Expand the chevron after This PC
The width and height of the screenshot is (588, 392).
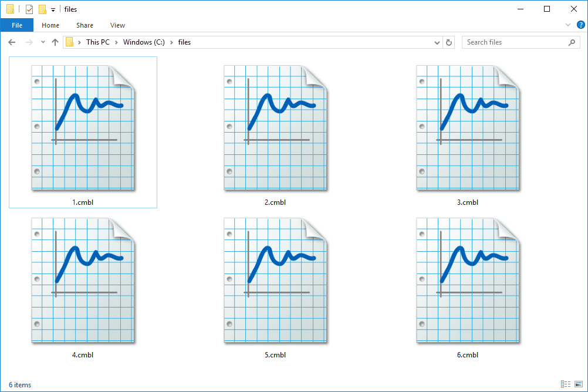tap(116, 42)
